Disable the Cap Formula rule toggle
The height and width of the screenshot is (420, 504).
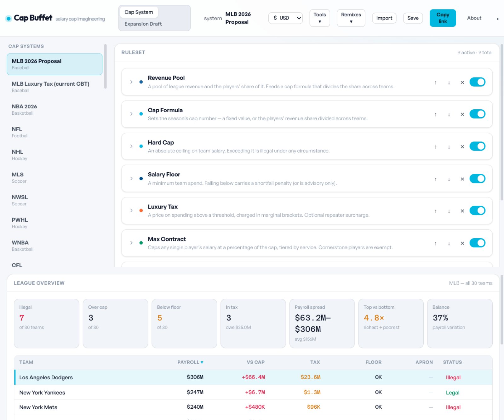[x=477, y=114]
